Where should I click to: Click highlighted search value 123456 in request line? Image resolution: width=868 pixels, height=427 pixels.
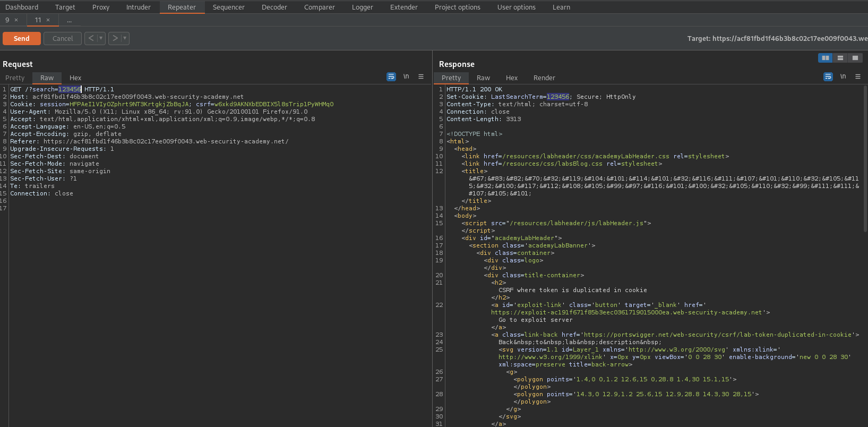[x=70, y=89]
